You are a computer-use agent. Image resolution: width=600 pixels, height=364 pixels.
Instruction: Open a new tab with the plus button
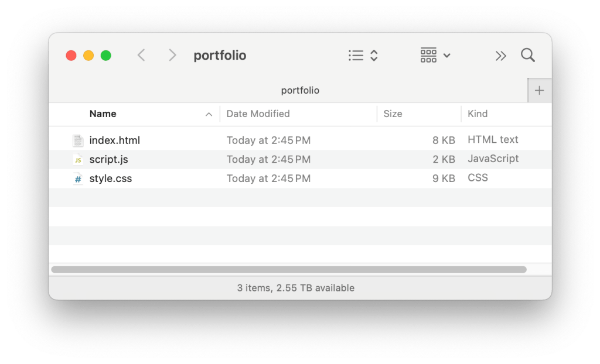(539, 90)
